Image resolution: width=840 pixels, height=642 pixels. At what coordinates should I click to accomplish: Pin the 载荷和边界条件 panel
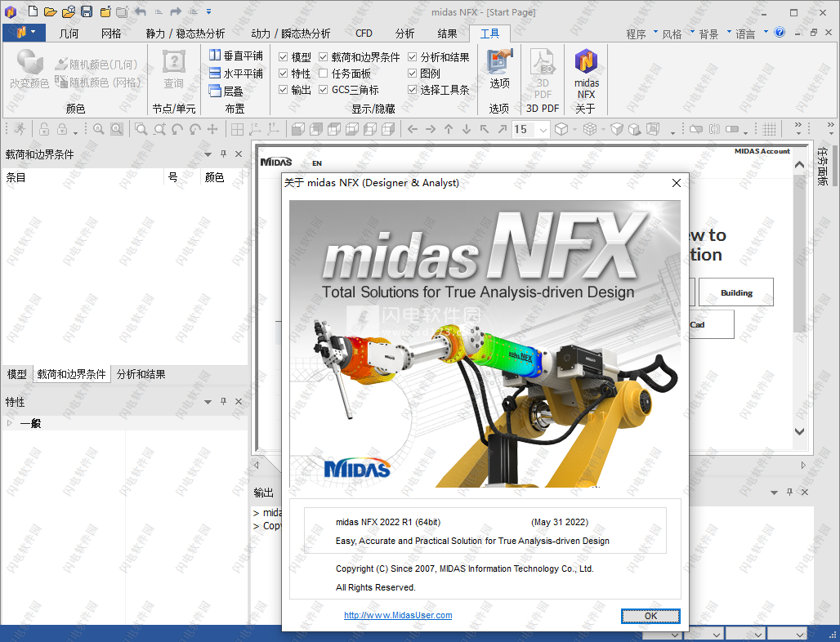tap(223, 154)
